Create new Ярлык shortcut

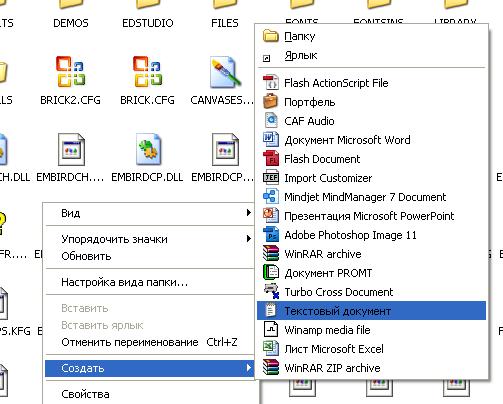coord(371,55)
